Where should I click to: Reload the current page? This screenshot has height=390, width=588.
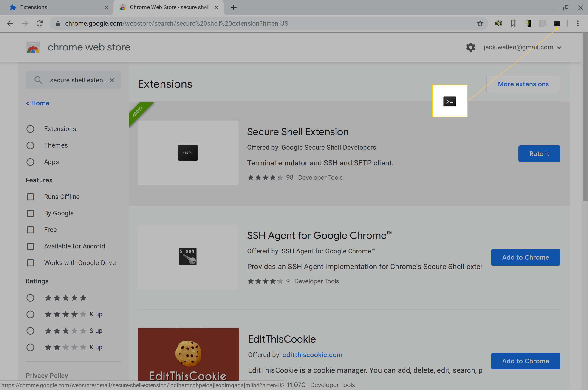pyautogui.click(x=40, y=23)
